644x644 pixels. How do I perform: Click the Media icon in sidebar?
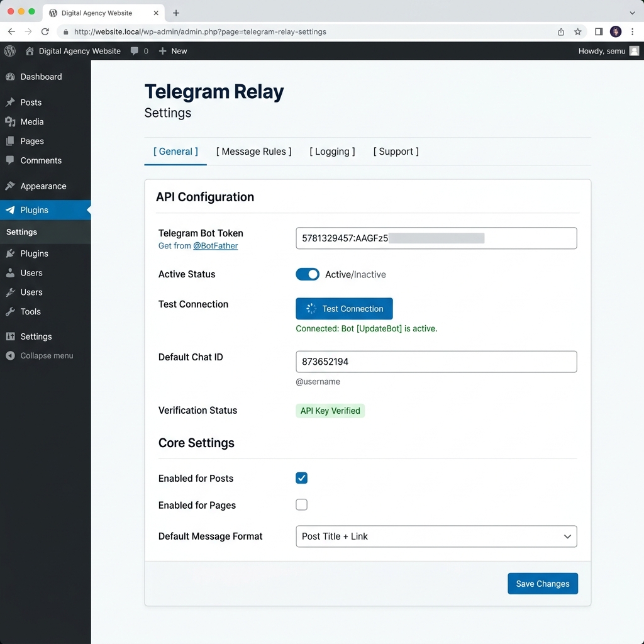click(x=10, y=121)
